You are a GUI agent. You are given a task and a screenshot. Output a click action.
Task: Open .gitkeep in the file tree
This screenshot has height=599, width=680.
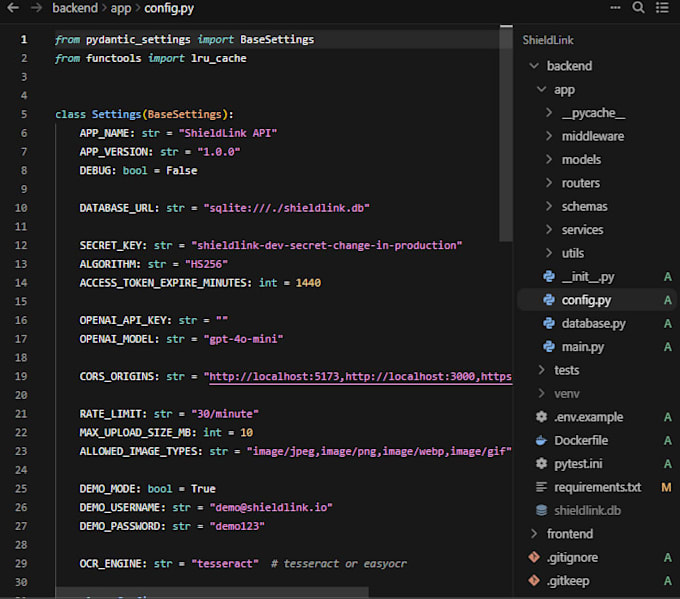point(568,581)
